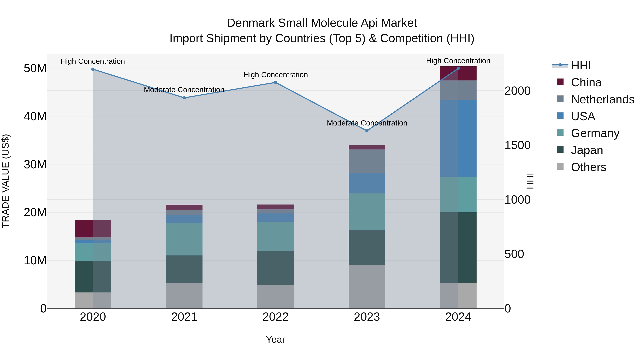
Task: Click the 2024 China bar segment
Action: click(458, 73)
